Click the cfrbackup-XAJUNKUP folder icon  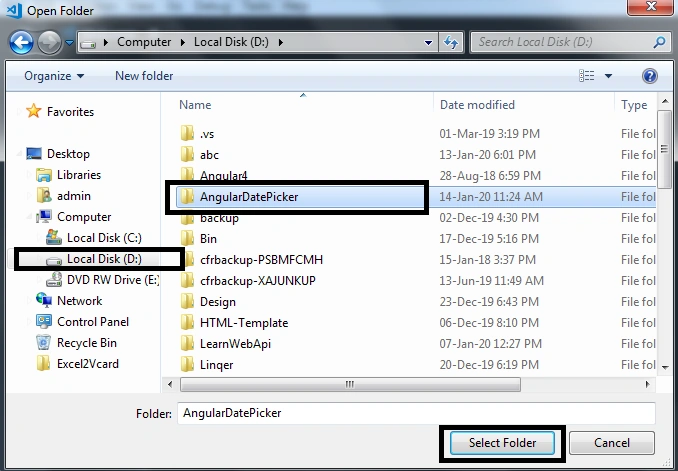[187, 280]
